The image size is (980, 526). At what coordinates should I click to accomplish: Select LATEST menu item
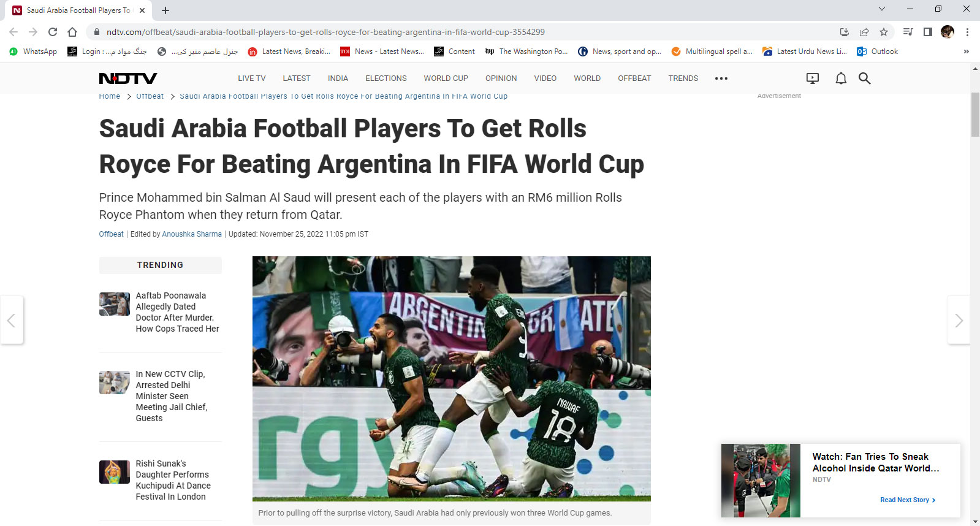point(297,78)
